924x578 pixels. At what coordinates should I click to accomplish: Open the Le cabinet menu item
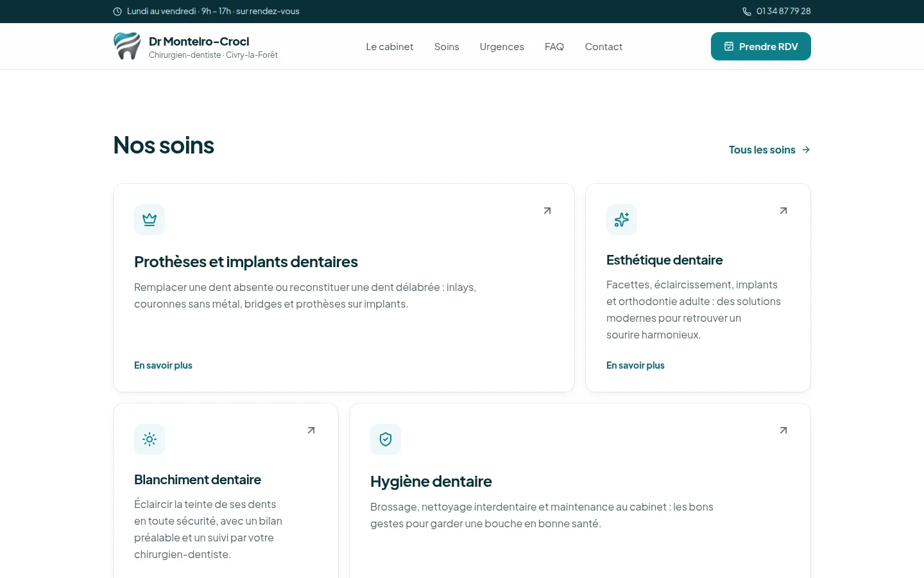click(389, 47)
